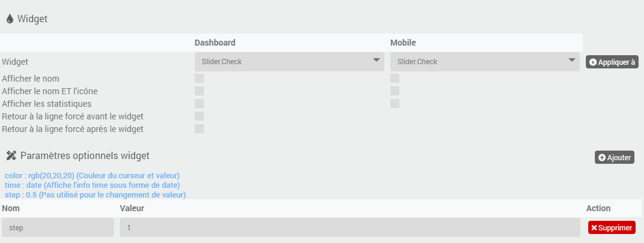The image size is (644, 243).
Task: Click the arrow icon on Appliquer à
Action: pyautogui.click(x=592, y=62)
